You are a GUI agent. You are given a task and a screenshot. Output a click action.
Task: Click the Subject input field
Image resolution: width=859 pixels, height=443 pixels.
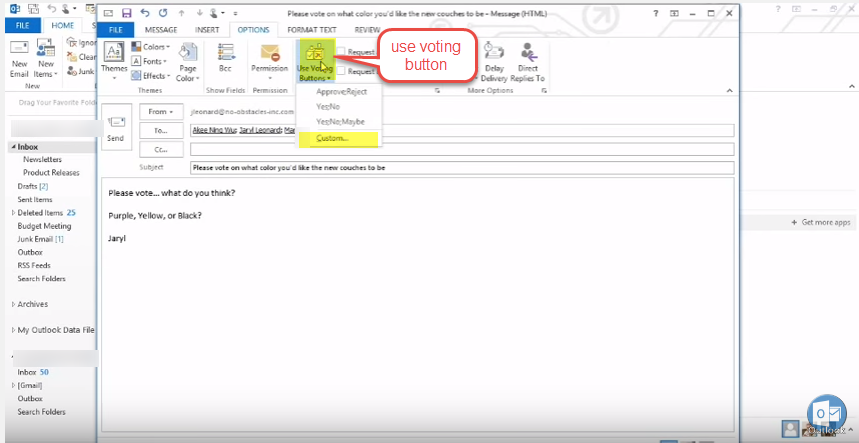462,168
